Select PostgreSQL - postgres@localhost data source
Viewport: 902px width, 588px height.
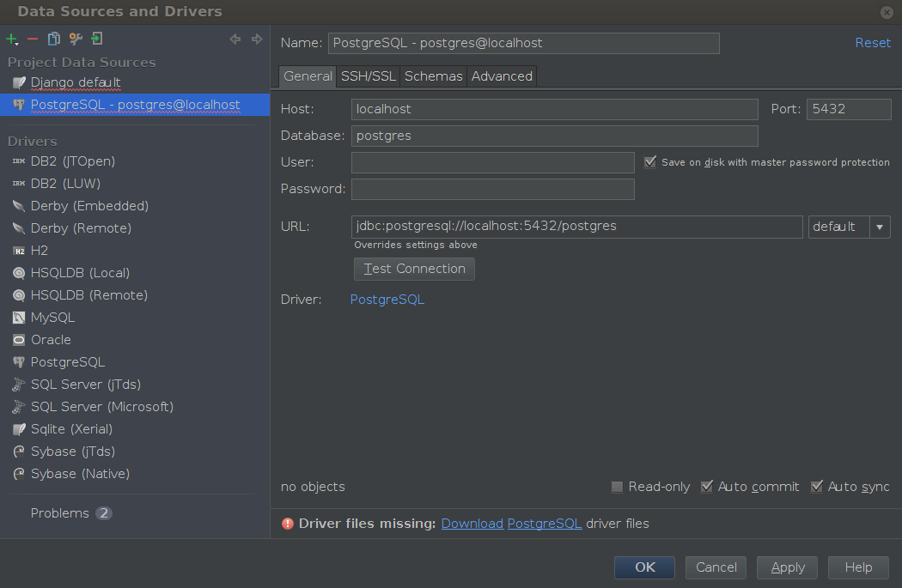coord(135,105)
